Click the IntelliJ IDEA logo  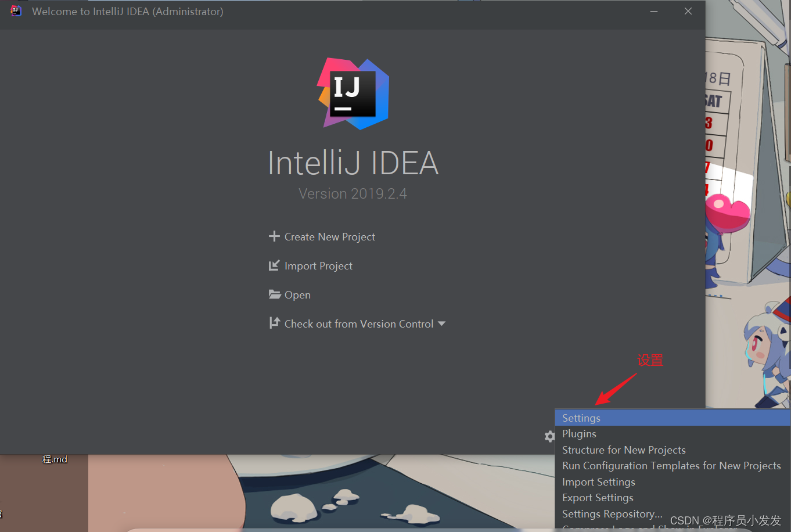[x=353, y=94]
